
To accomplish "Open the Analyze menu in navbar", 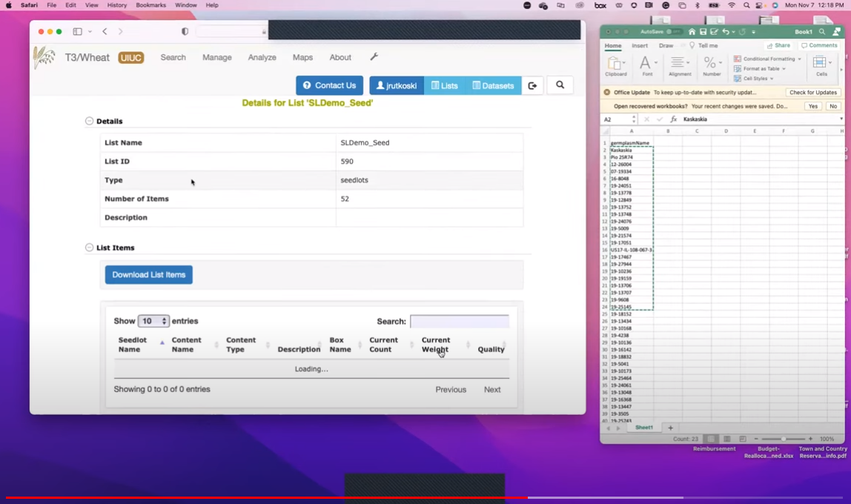I will [x=262, y=57].
